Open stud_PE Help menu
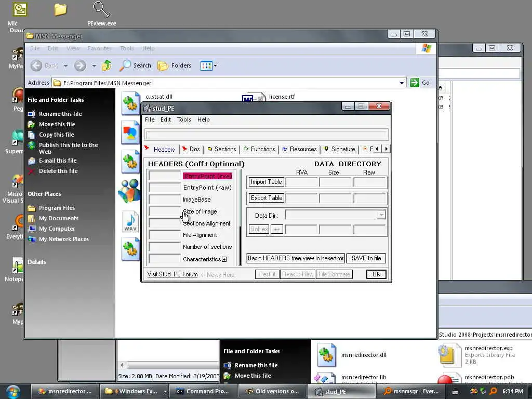Image resolution: width=532 pixels, height=399 pixels. pyautogui.click(x=204, y=119)
